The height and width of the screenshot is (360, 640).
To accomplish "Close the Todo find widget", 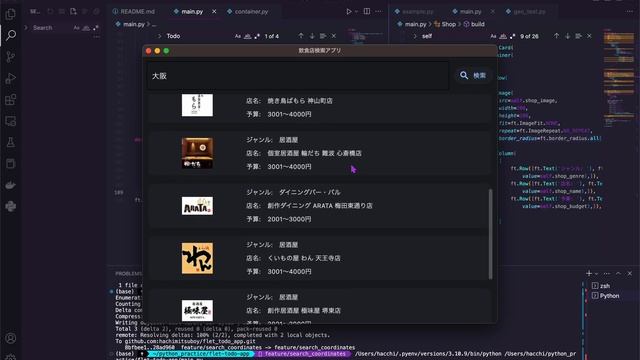I will click(x=333, y=36).
